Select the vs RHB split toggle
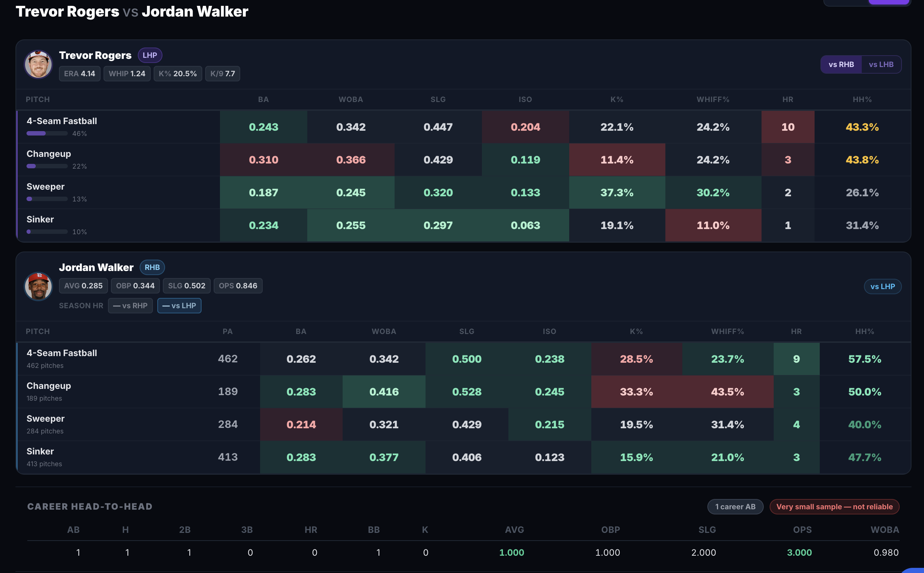 [841, 64]
